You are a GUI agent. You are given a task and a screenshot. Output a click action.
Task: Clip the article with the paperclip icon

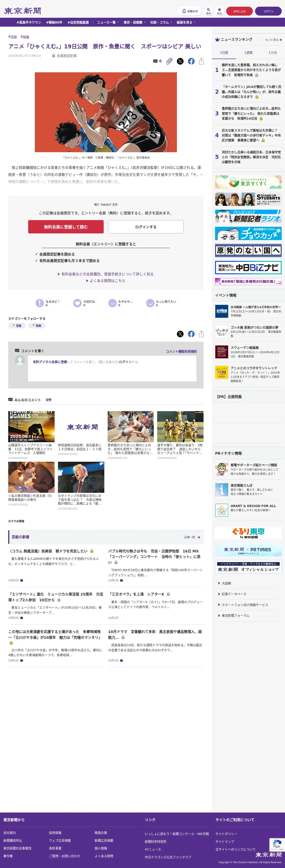pyautogui.click(x=169, y=61)
